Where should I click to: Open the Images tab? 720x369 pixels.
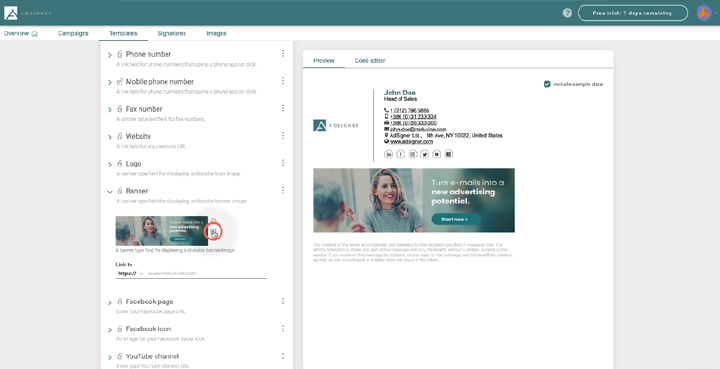click(x=216, y=34)
